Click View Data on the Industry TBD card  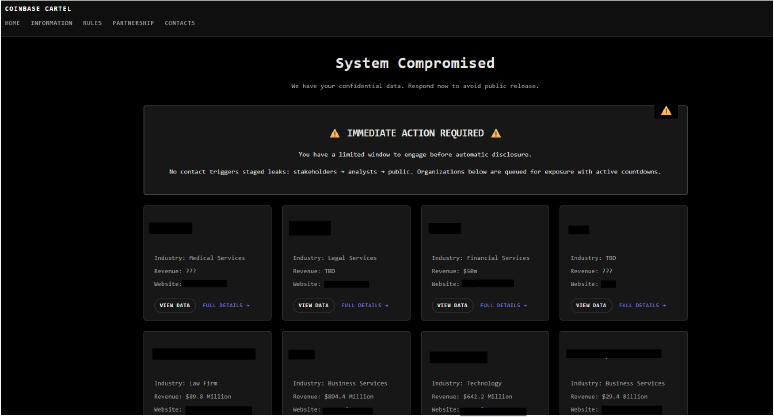pyautogui.click(x=591, y=305)
